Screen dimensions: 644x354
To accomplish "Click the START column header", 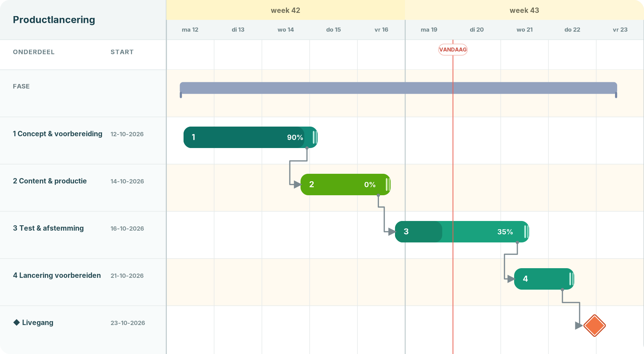I will (122, 52).
